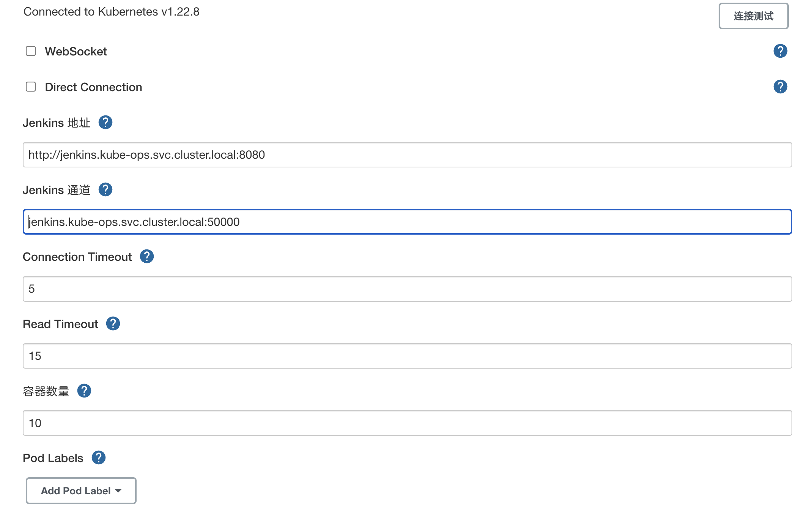
Task: Open Read Timeout help icon
Action: [x=113, y=324]
